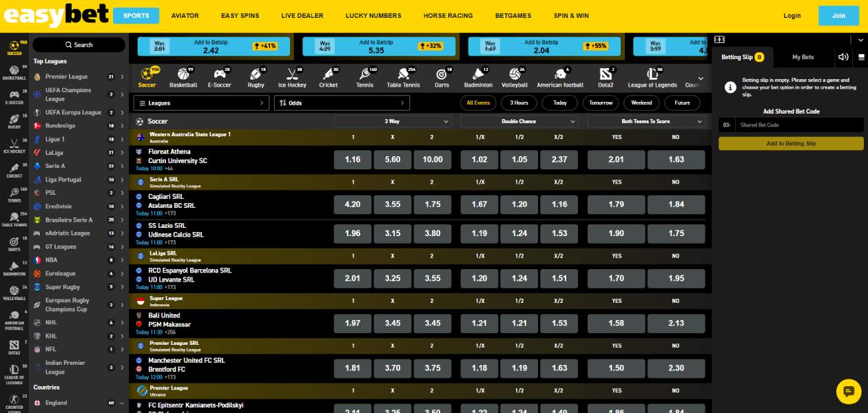The image size is (868, 413).
Task: Open the Aviator menu item
Action: [x=185, y=16]
